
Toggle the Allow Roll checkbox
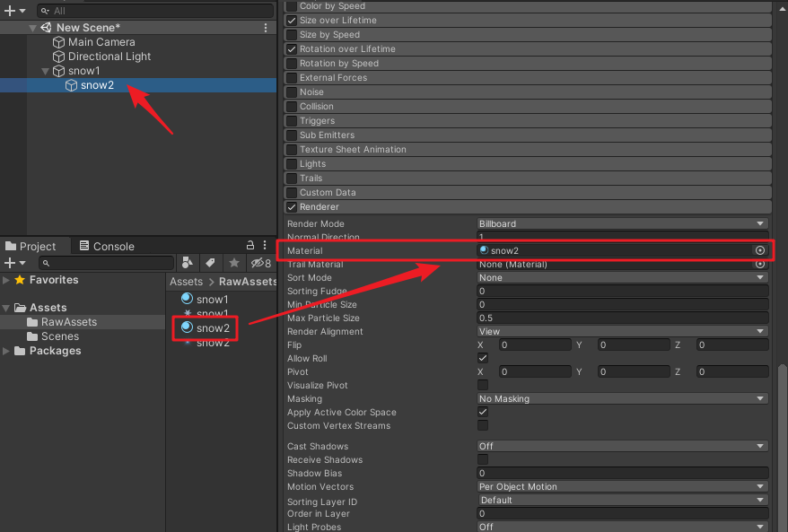pos(483,358)
